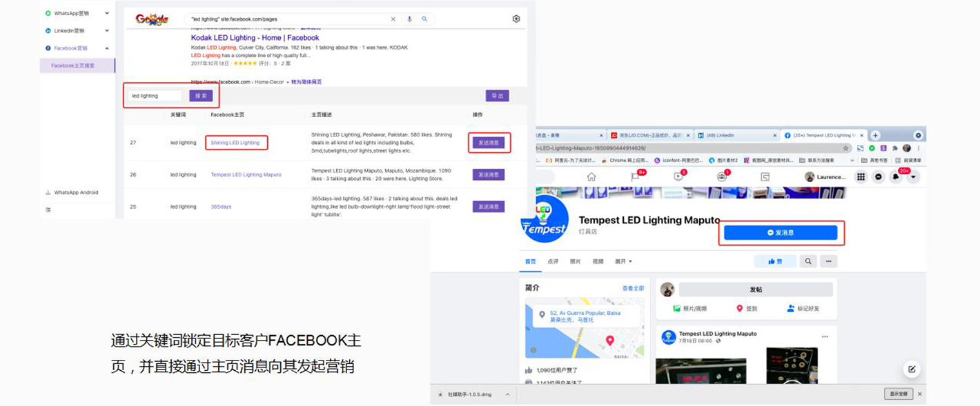The image size is (980, 406).
Task: Open Facebook account dropdown arrow
Action: coord(913,176)
